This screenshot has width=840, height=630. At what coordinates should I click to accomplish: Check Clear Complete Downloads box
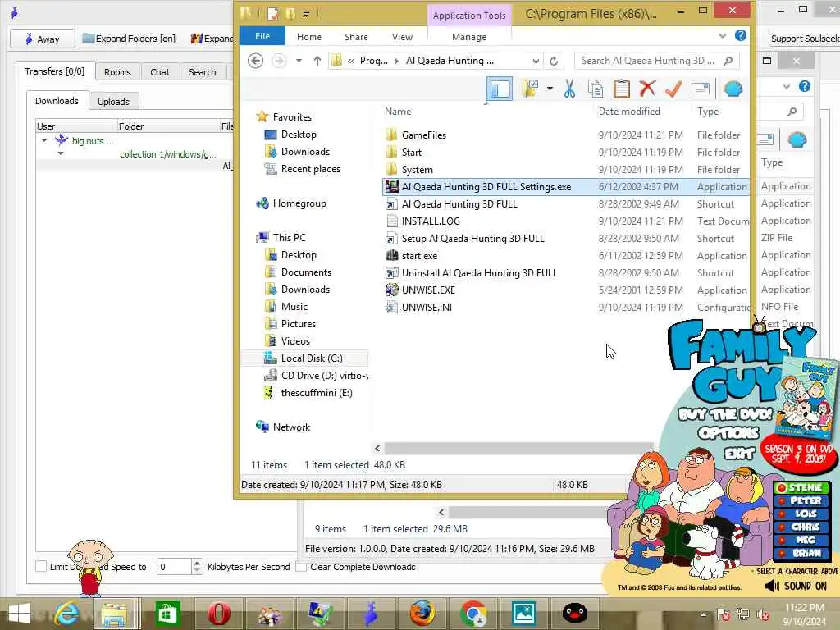(301, 566)
